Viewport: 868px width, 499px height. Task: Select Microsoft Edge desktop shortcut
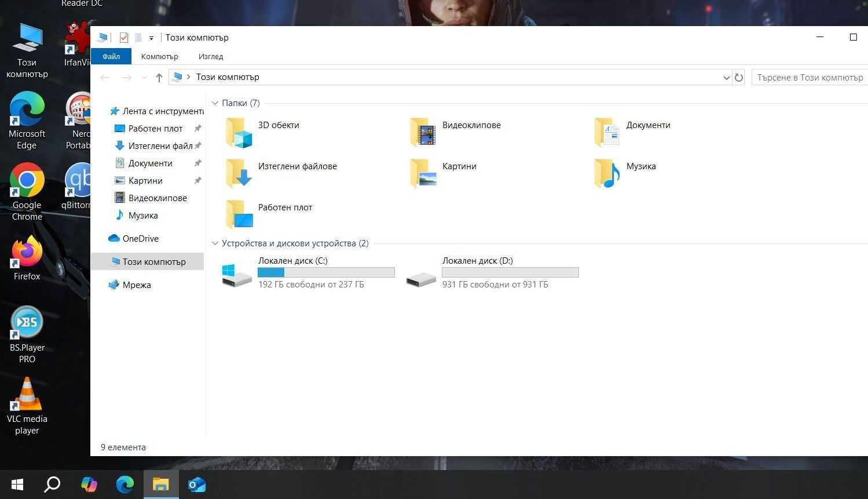27,122
